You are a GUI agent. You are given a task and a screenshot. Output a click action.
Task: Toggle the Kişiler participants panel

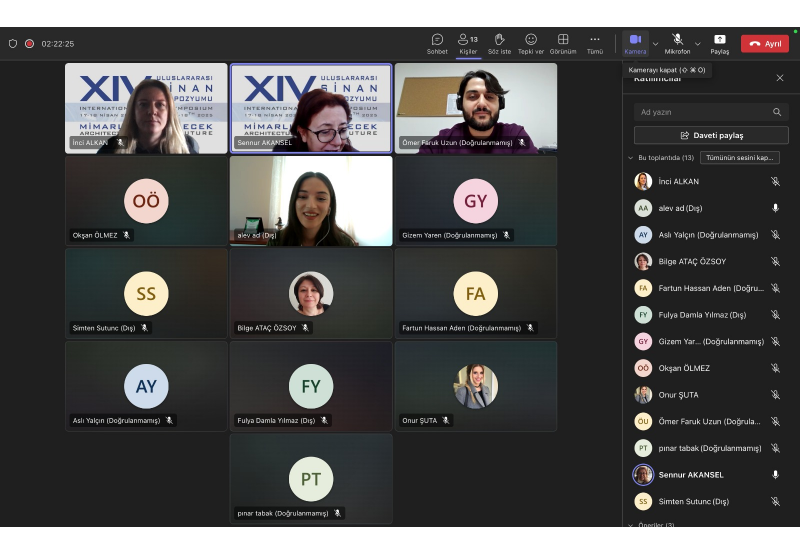pyautogui.click(x=468, y=44)
